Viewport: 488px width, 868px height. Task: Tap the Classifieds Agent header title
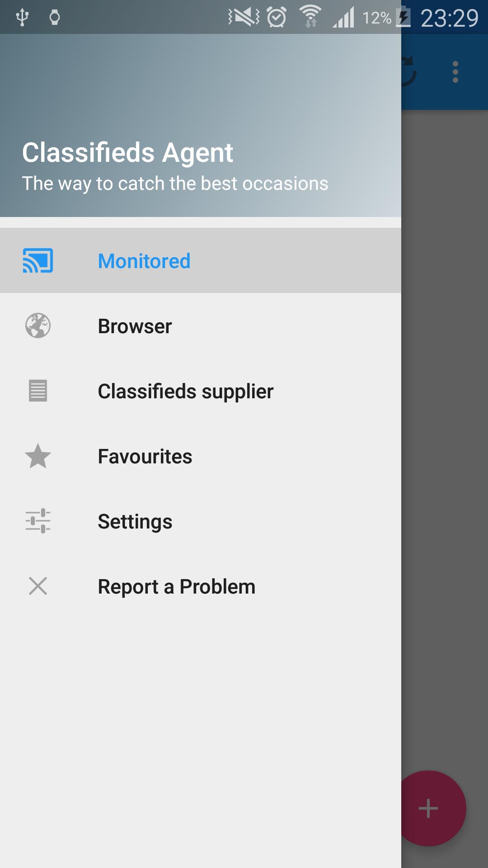(127, 152)
